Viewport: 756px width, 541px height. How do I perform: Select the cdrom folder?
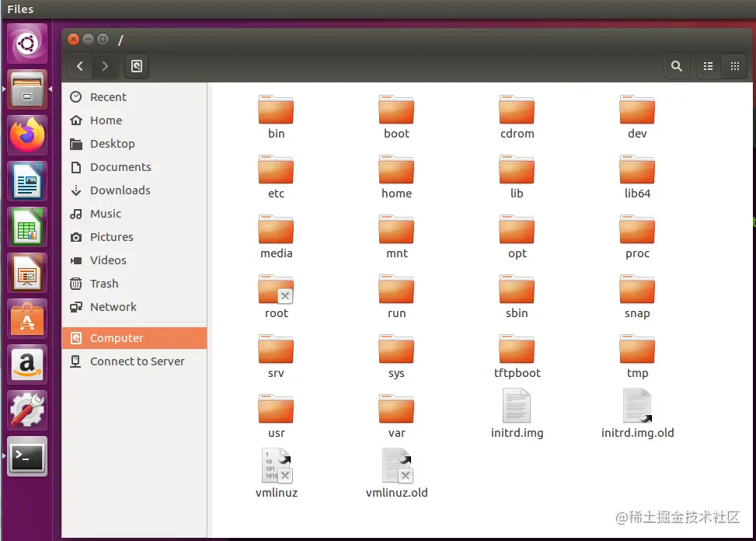(517, 117)
